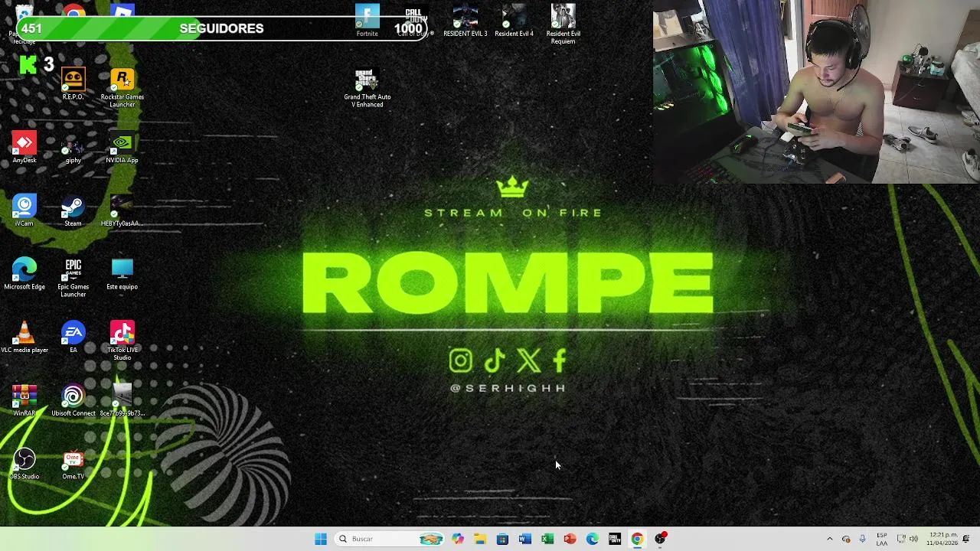Viewport: 980px width, 551px height.
Task: Select the Este equipo icon
Action: 122,274
